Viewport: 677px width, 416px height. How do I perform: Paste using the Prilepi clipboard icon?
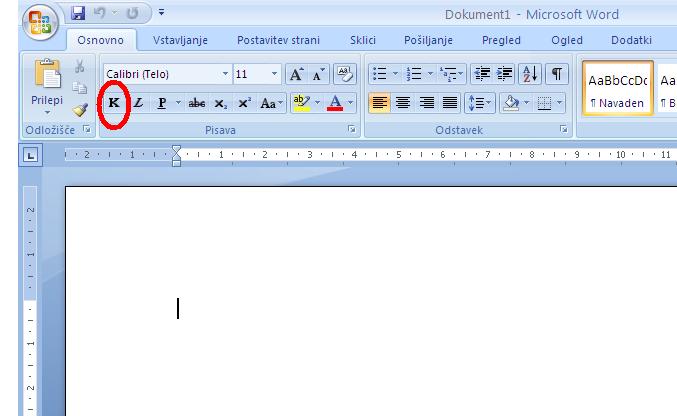coord(47,73)
